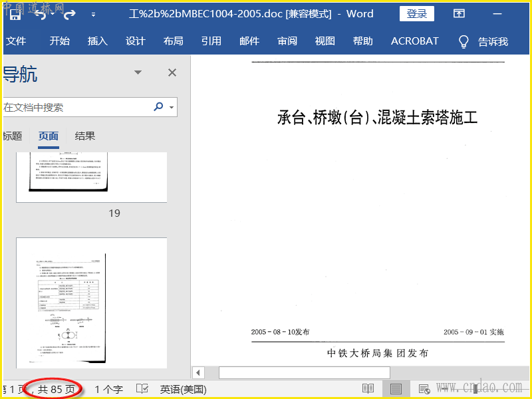Click the 1 个字 word count
Viewport: 532px width, 399px height.
pos(108,390)
